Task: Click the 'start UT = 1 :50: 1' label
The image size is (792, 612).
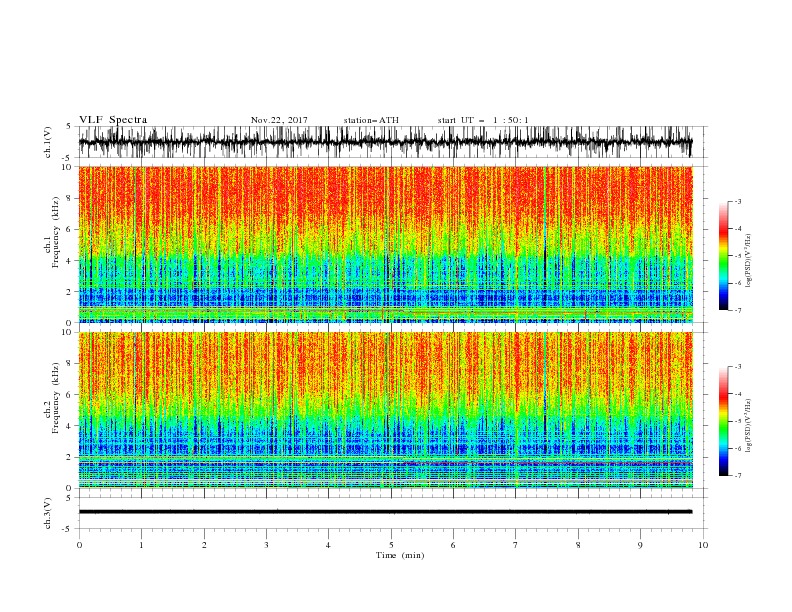Action: pyautogui.click(x=483, y=120)
